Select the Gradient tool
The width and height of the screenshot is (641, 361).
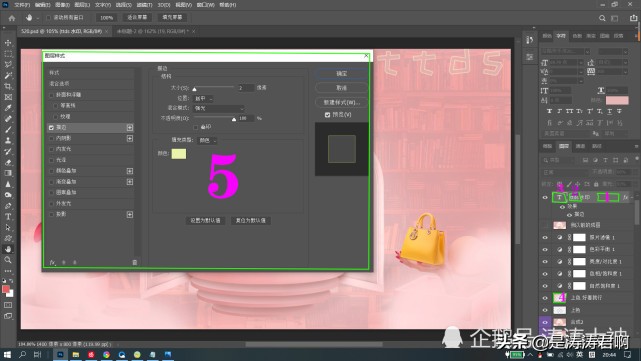pos(8,173)
